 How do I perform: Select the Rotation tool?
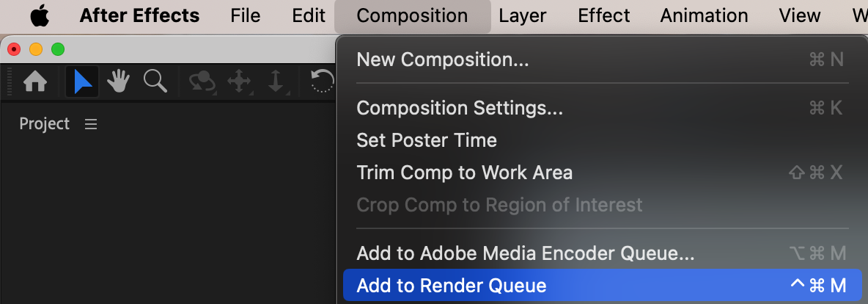pos(323,82)
